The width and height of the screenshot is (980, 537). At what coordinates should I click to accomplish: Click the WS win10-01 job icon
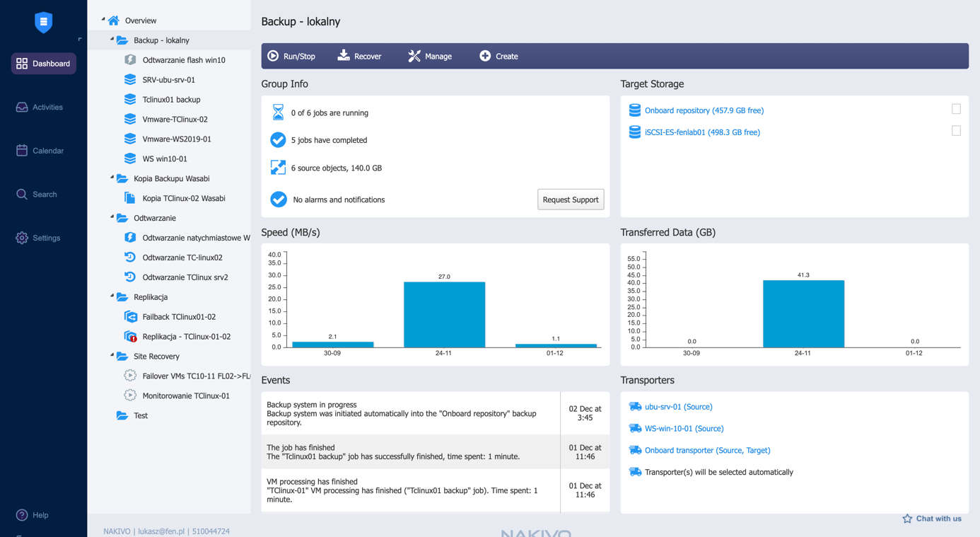(x=130, y=159)
